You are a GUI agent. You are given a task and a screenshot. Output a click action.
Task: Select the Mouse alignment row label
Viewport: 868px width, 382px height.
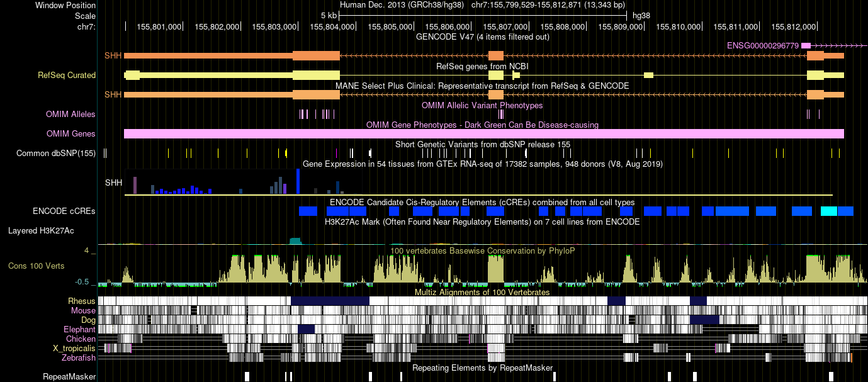(83, 310)
